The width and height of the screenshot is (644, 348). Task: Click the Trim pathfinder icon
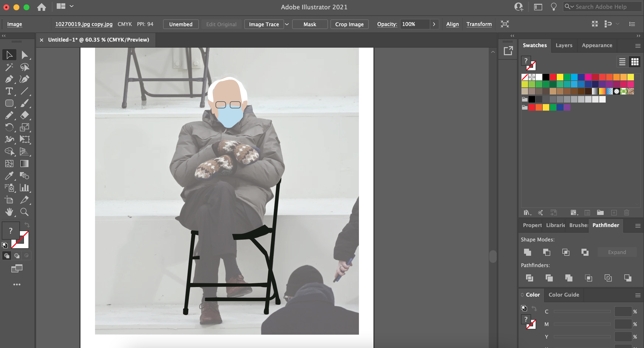click(x=549, y=278)
